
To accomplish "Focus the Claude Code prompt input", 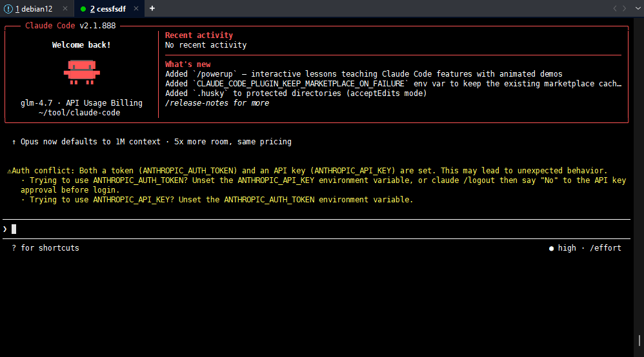I will pos(316,229).
